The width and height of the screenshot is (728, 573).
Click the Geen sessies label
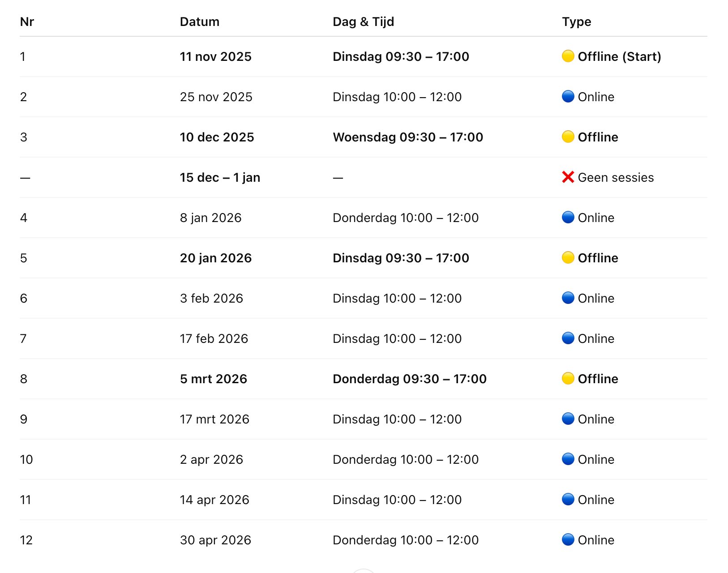pyautogui.click(x=616, y=178)
